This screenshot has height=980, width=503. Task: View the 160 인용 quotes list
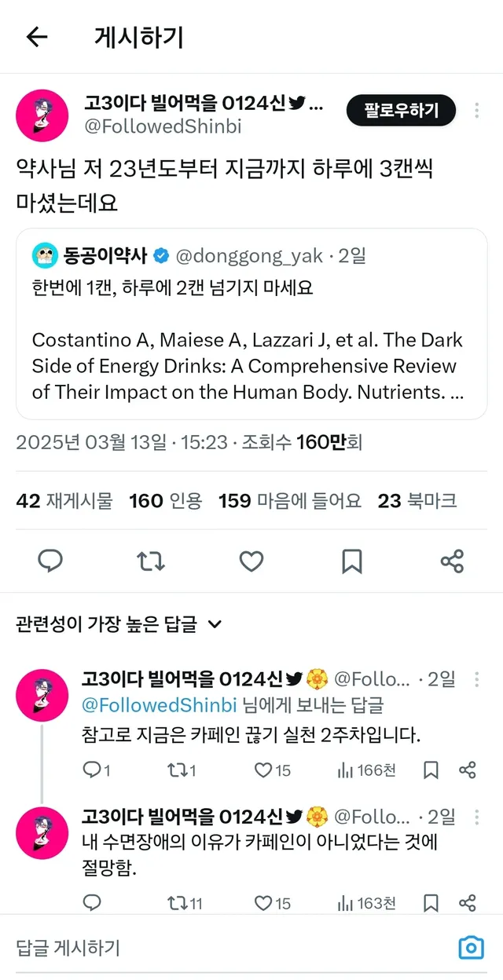point(165,501)
